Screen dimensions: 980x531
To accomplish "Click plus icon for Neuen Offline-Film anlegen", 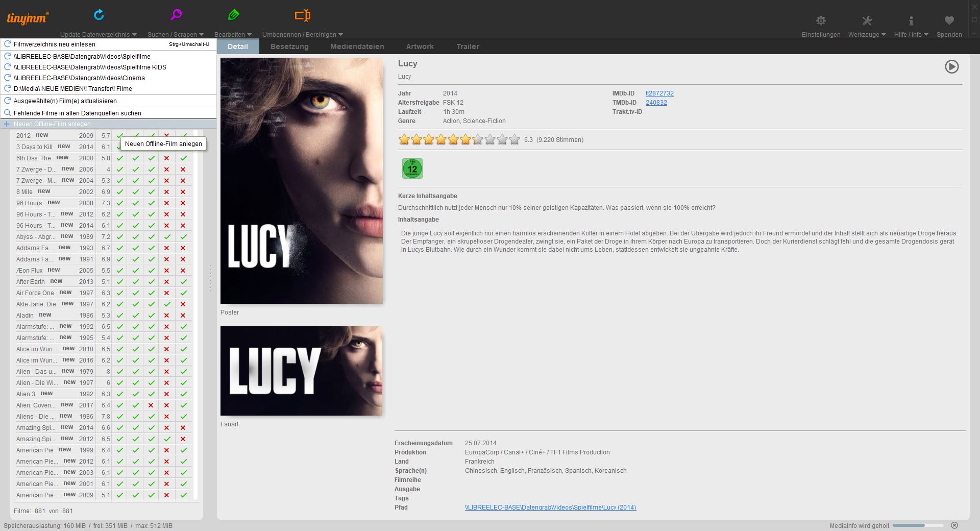I will pyautogui.click(x=7, y=124).
